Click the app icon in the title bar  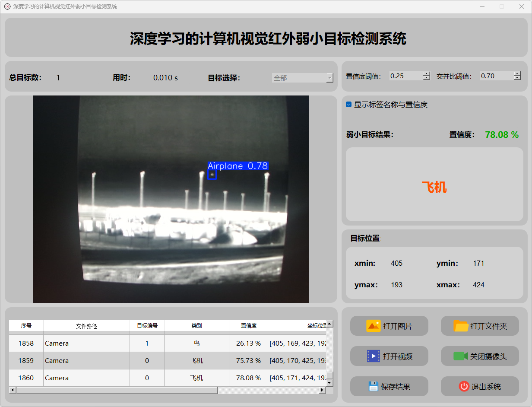[x=7, y=6]
